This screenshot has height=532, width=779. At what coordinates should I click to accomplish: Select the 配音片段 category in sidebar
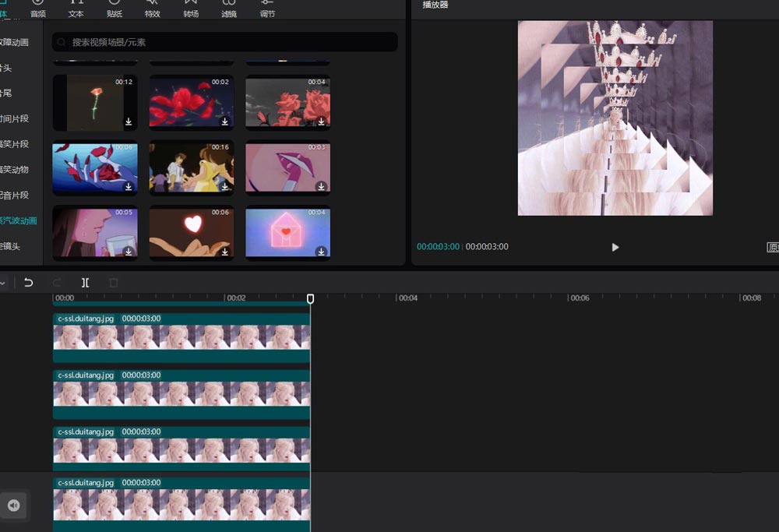(14, 196)
